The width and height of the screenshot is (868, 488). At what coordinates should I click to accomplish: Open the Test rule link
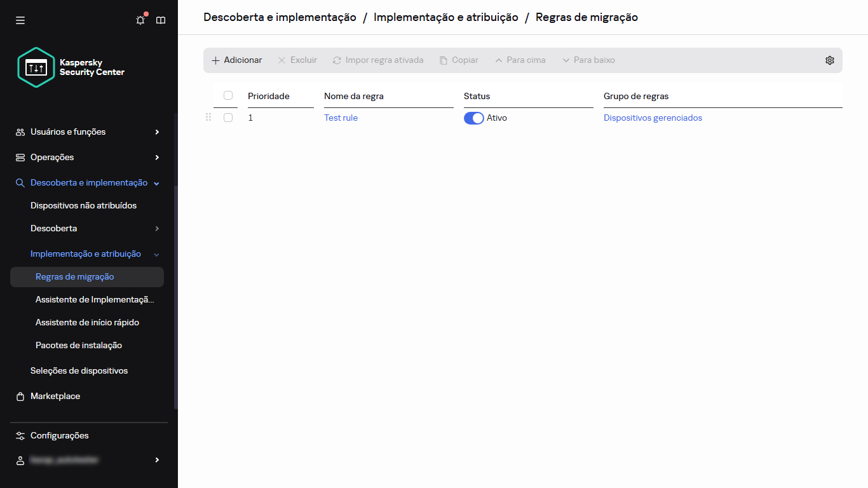click(341, 117)
